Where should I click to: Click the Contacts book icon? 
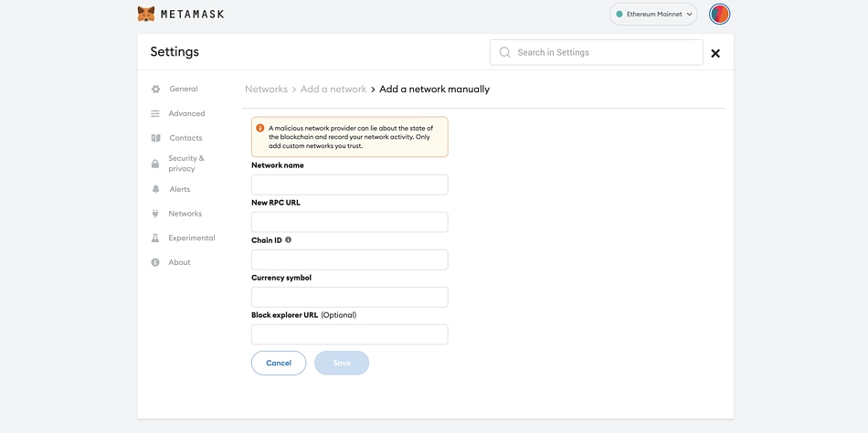(155, 138)
